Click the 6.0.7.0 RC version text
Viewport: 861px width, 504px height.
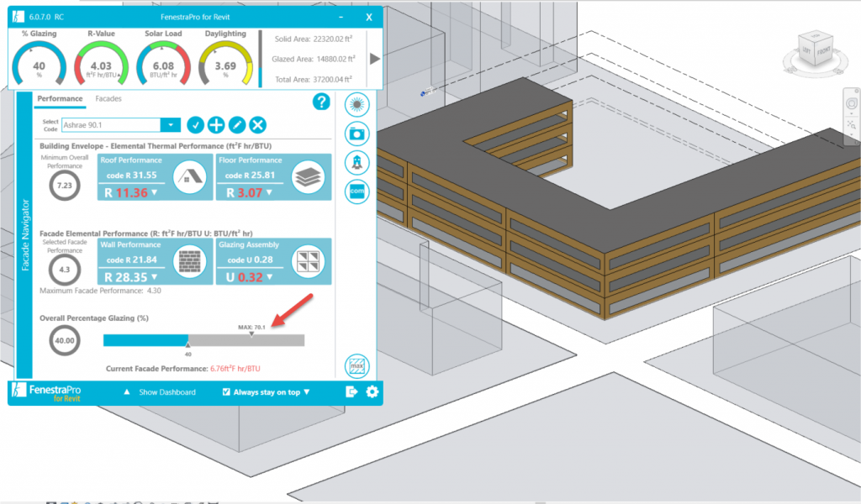pyautogui.click(x=46, y=17)
